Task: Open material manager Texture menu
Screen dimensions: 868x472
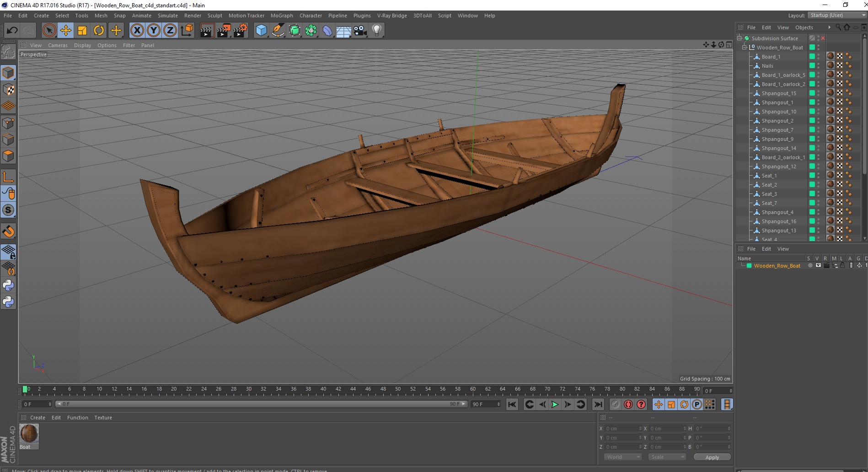Action: [103, 418]
